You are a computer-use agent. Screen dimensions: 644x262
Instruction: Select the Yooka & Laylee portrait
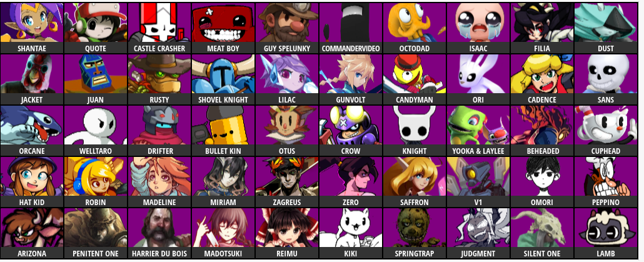tap(478, 131)
